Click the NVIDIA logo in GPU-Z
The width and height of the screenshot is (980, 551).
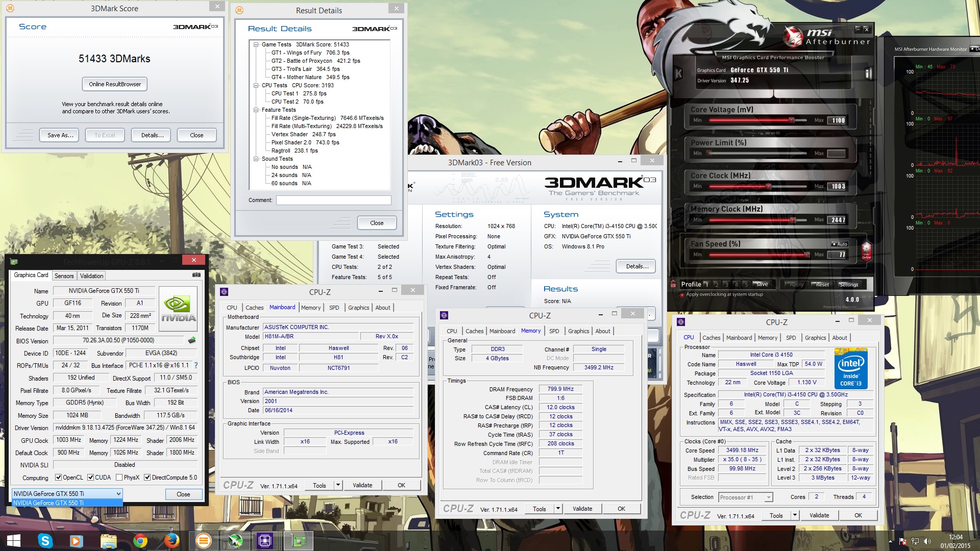[x=178, y=309]
